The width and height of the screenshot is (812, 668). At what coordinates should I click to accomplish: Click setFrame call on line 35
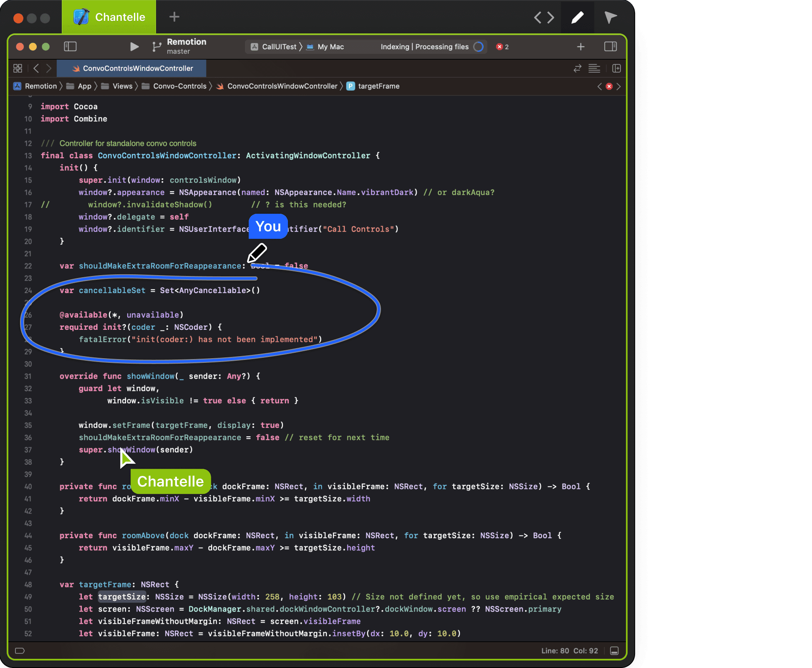click(131, 425)
